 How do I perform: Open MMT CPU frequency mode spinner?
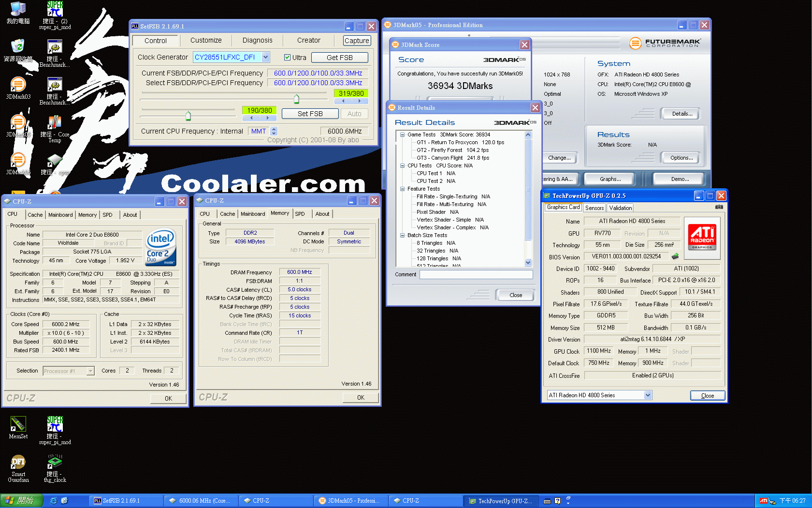click(x=274, y=131)
